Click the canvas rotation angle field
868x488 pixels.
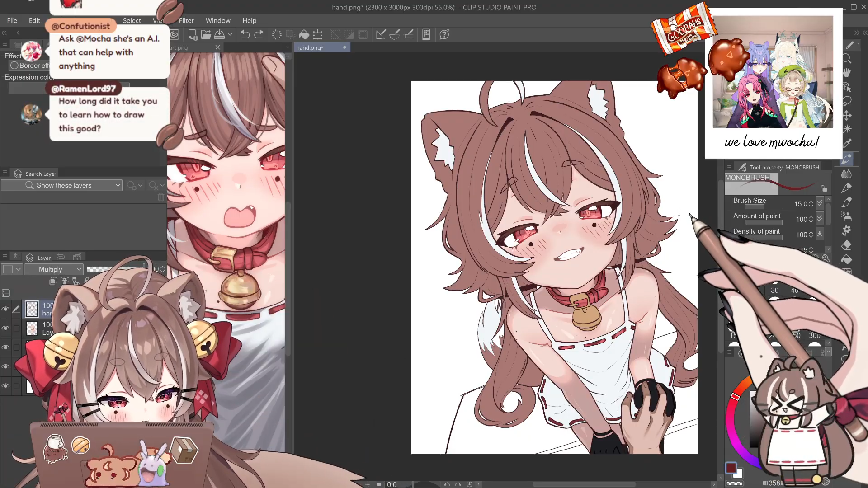[397, 484]
